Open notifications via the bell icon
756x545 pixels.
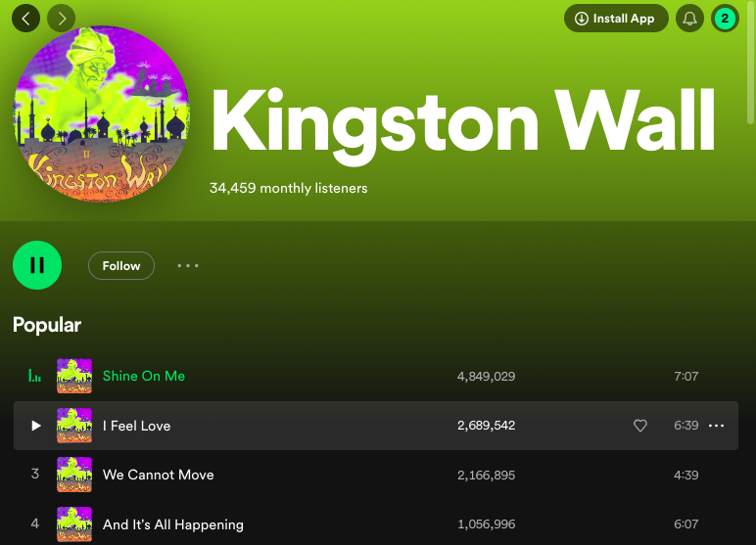click(690, 19)
